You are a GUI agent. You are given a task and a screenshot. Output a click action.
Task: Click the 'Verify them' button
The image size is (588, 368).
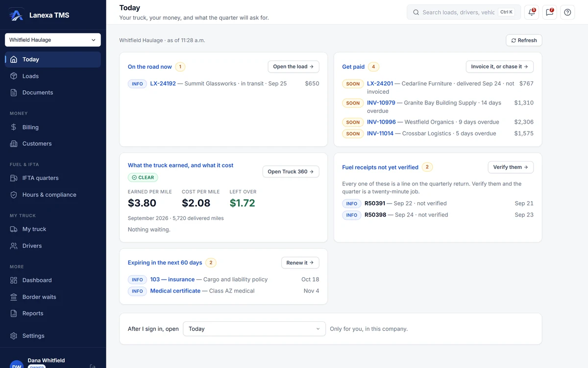tap(511, 167)
